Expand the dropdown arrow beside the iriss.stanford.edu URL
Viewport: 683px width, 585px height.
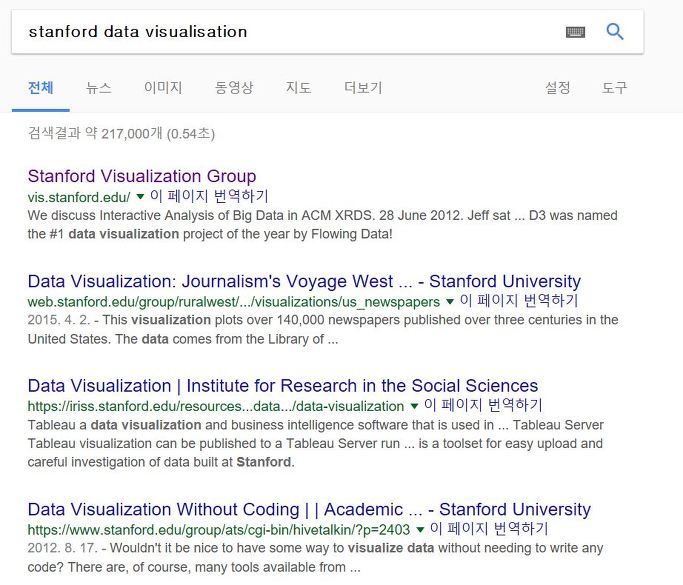coord(414,406)
